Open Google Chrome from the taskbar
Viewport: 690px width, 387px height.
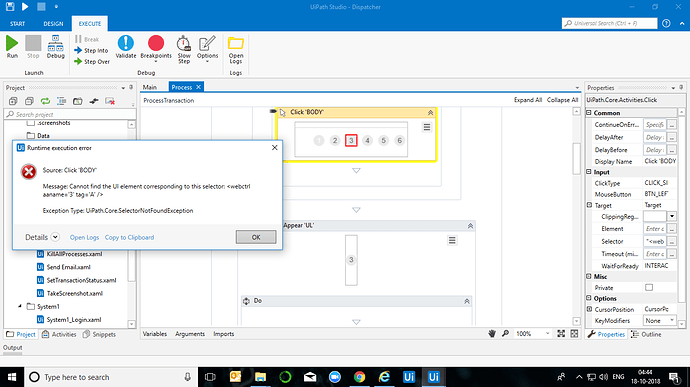point(360,377)
